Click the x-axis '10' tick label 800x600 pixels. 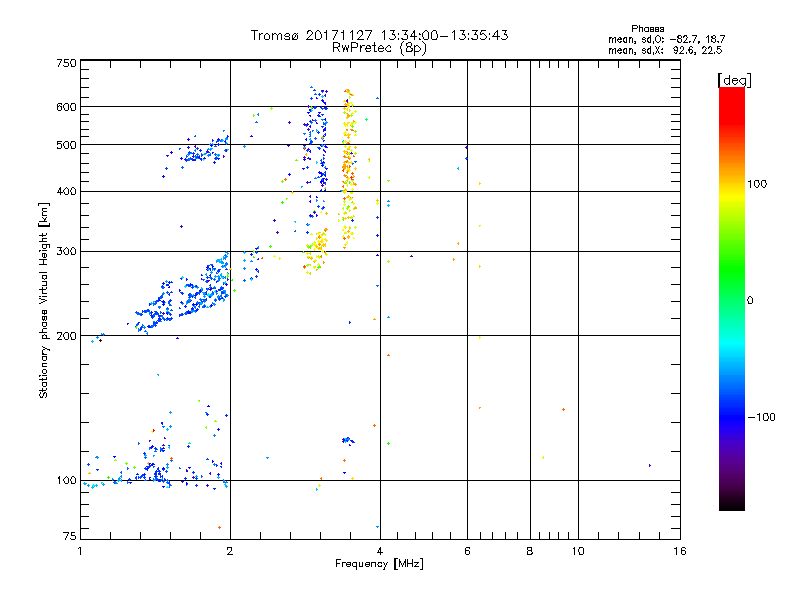pyautogui.click(x=578, y=551)
